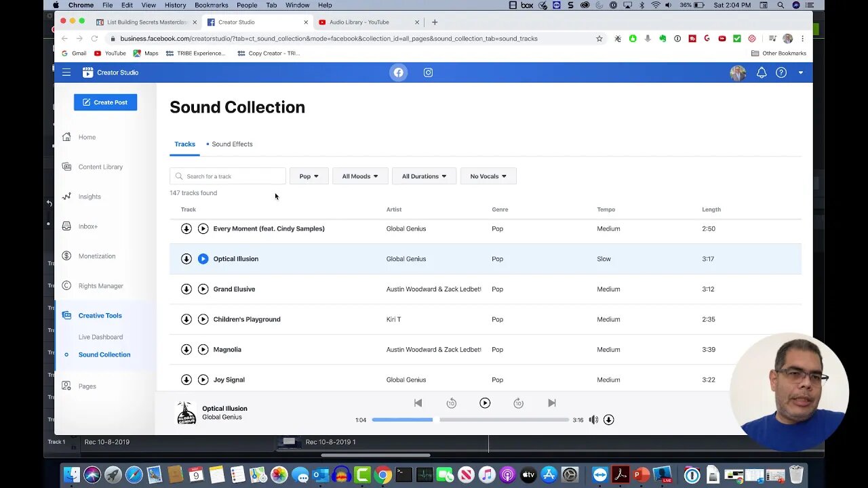868x488 pixels.
Task: Download the Every Moment track
Action: click(x=186, y=228)
